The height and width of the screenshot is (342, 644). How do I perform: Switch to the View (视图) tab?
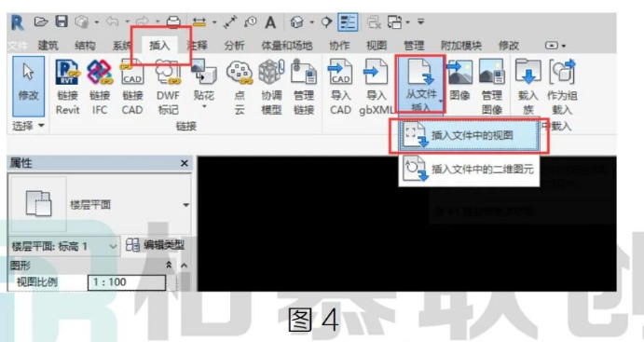point(377,45)
